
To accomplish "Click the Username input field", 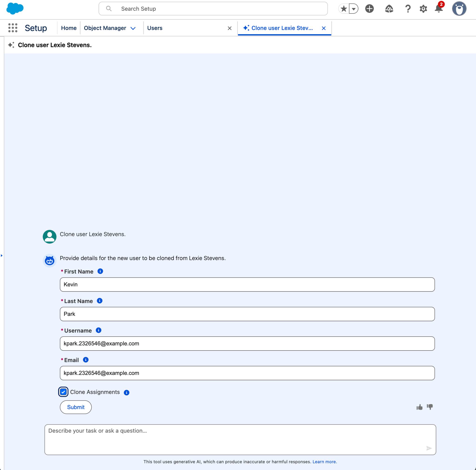I will pyautogui.click(x=247, y=344).
